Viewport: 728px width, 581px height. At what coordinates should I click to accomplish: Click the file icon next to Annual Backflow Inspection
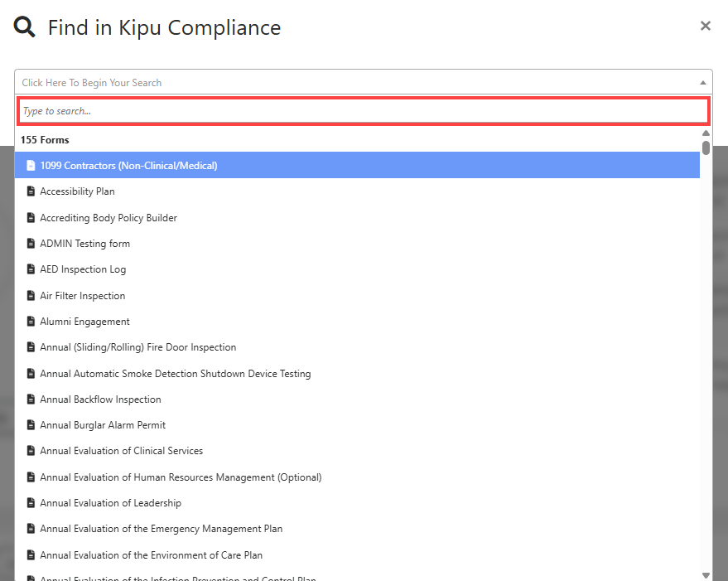tap(31, 399)
